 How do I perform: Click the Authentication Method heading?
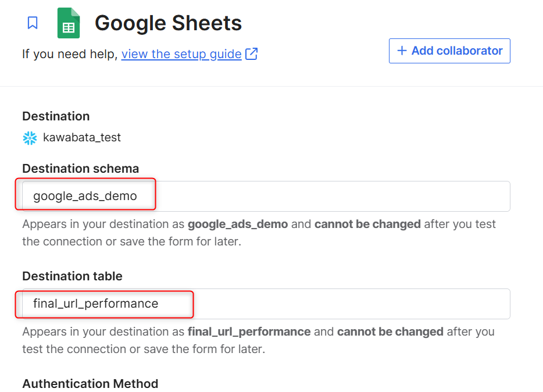click(x=90, y=383)
